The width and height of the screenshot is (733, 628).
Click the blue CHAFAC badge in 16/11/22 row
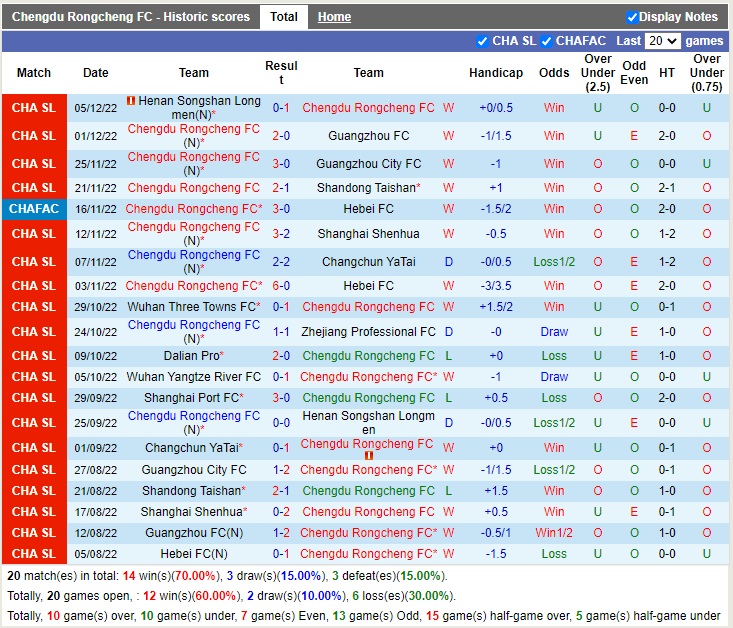pyautogui.click(x=34, y=209)
